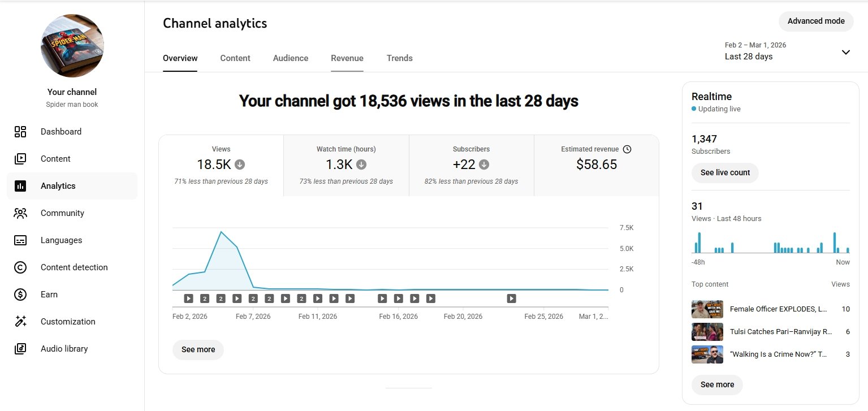
Task: Click the Content play-icon in sidebar
Action: 20,159
